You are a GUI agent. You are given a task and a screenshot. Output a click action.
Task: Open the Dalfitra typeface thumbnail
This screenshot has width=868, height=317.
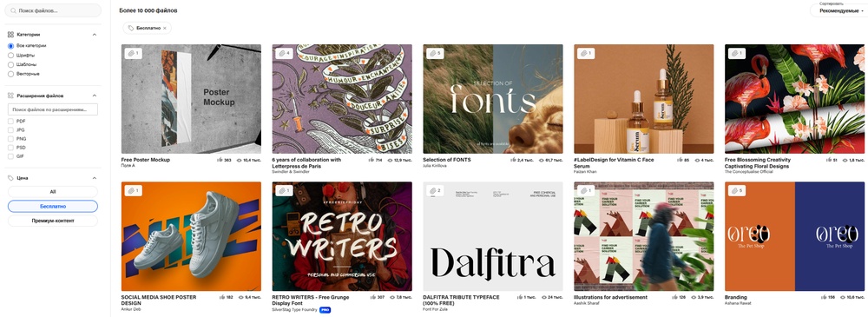click(493, 236)
